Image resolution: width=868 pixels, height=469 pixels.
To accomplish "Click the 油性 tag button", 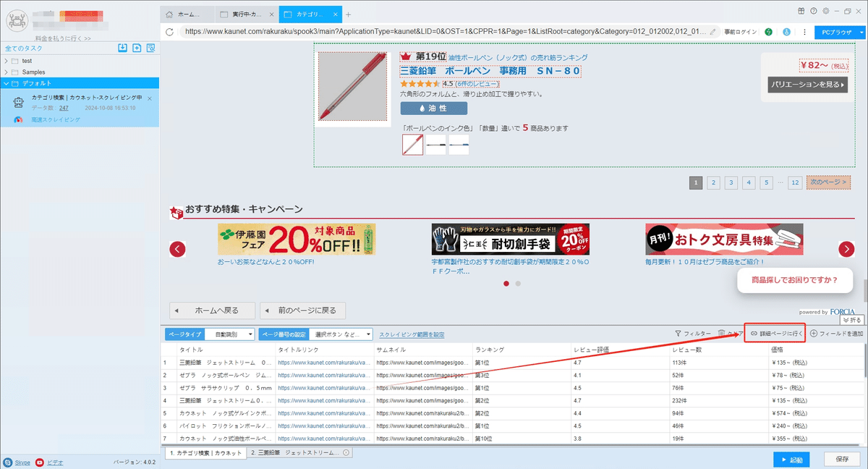I will coord(433,108).
